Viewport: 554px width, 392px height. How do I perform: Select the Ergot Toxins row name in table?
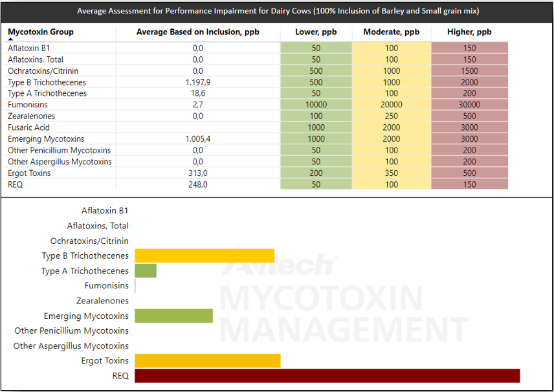[x=29, y=173]
